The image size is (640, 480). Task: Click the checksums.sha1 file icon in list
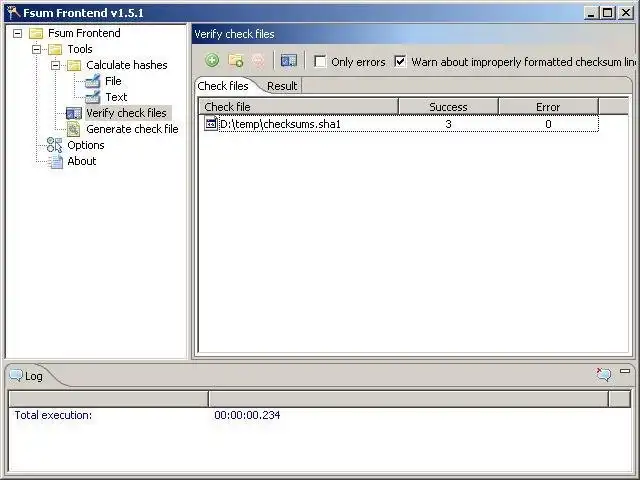[x=211, y=124]
